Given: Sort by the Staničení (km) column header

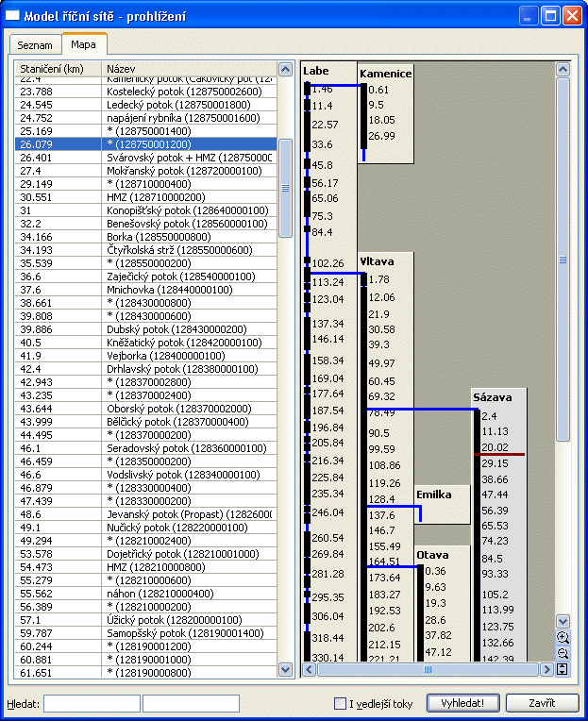Looking at the screenshot, I should pyautogui.click(x=59, y=69).
